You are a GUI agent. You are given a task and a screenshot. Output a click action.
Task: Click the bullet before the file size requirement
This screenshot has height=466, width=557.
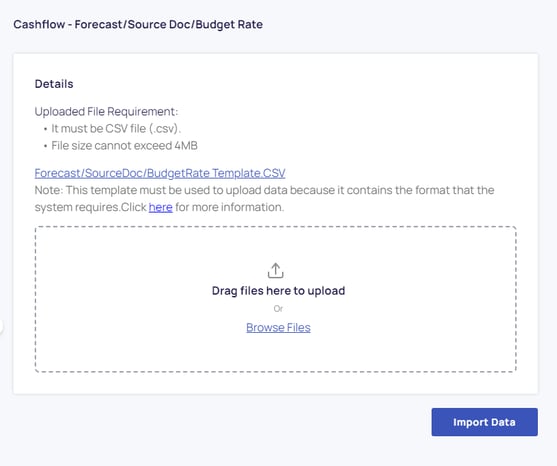click(x=45, y=146)
